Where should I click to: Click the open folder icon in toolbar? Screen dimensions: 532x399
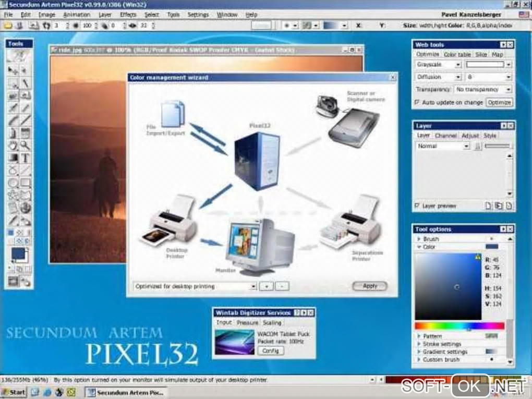(x=8, y=25)
